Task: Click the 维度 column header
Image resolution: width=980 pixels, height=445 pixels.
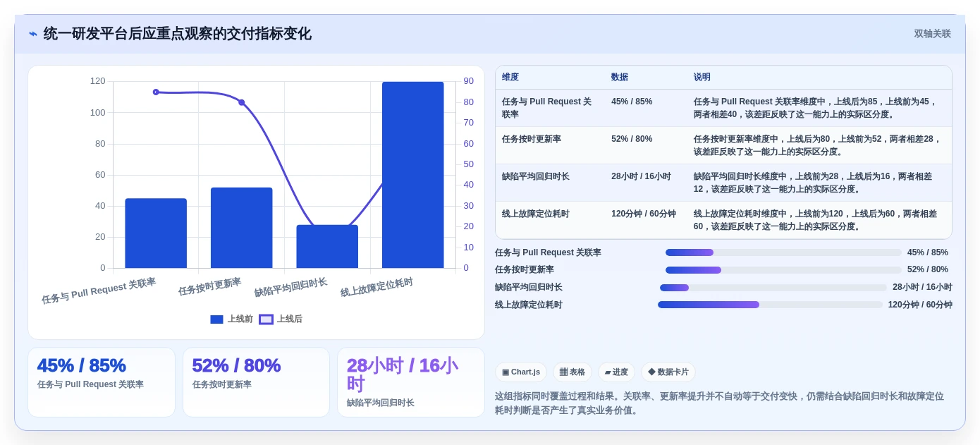Action: pyautogui.click(x=510, y=77)
